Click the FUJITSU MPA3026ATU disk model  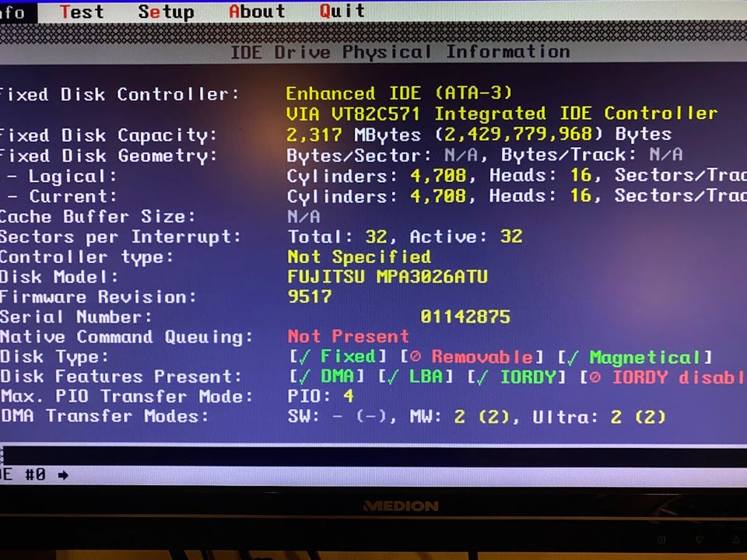pyautogui.click(x=388, y=277)
